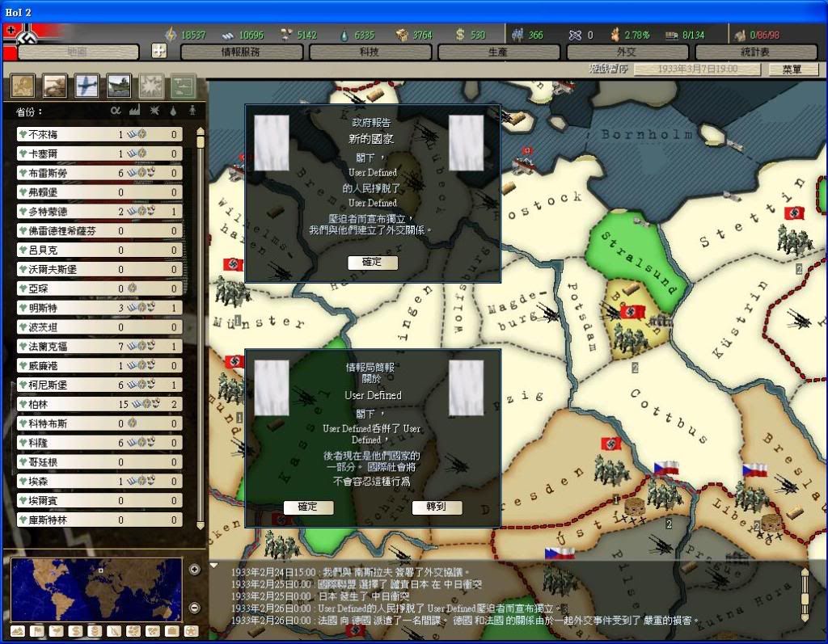
Task: Switch to terrain map mode mountain icon
Action: [x=18, y=630]
